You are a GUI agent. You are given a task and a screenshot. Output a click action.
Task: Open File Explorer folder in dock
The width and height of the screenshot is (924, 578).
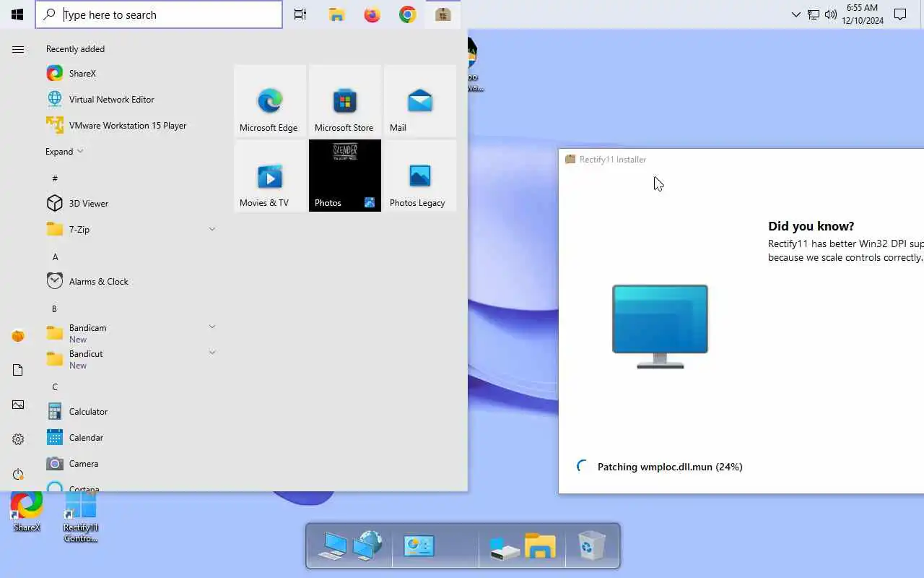click(540, 546)
